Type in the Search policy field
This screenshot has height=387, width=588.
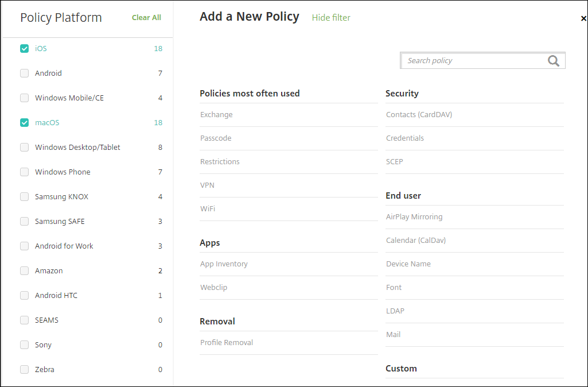(473, 61)
